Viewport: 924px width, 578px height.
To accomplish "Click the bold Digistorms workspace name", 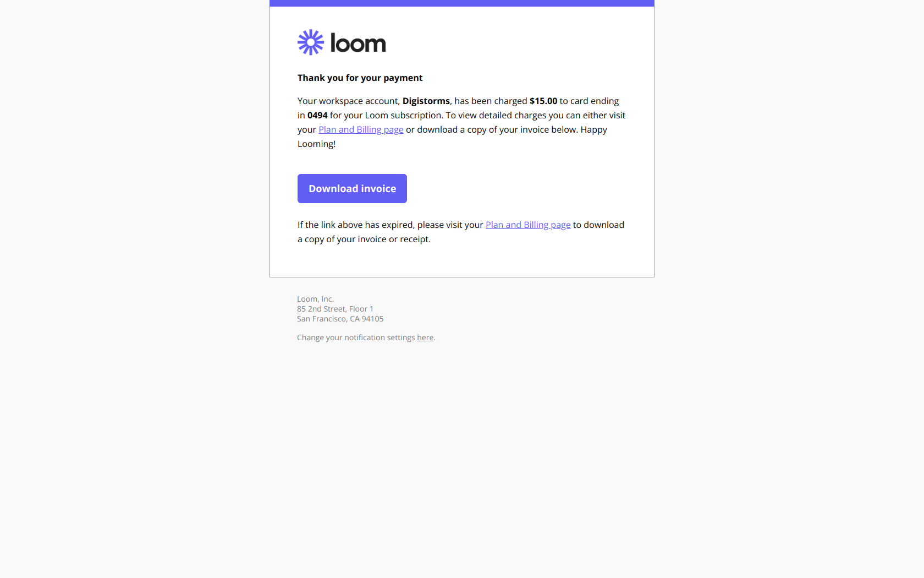I will 426,101.
